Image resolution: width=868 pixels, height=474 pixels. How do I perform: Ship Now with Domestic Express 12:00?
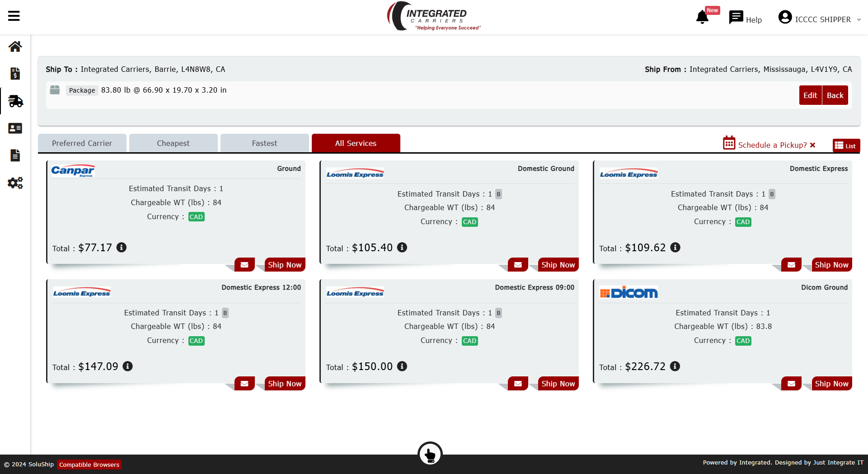pos(285,384)
